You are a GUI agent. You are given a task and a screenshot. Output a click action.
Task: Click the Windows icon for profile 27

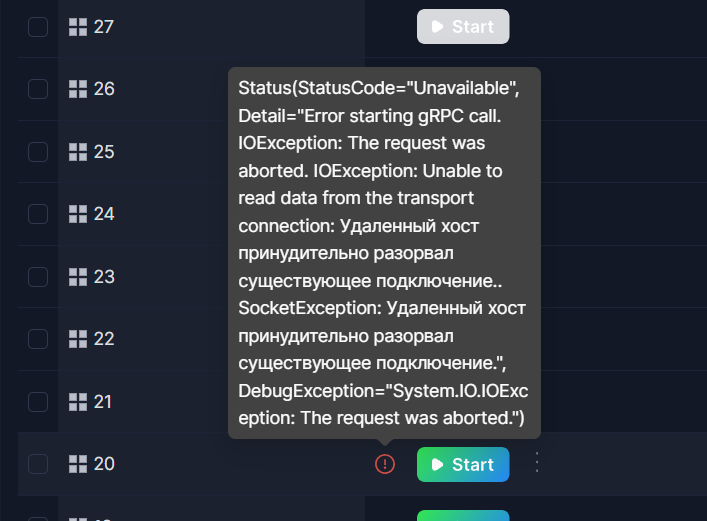coord(78,27)
